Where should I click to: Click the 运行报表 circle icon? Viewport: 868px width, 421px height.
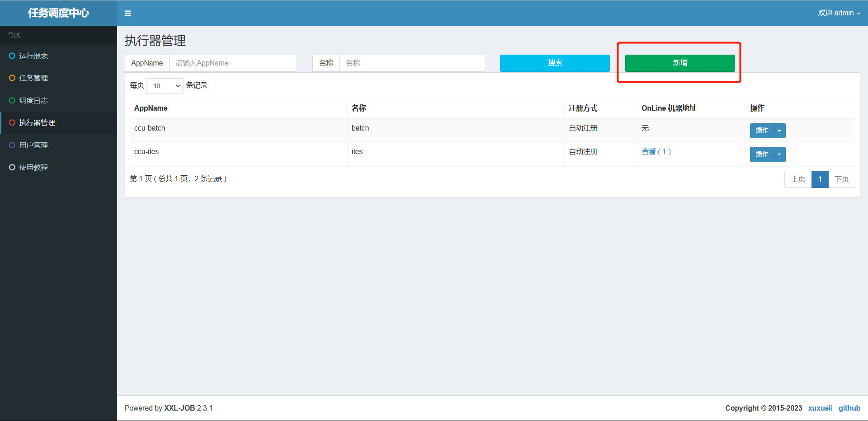12,56
